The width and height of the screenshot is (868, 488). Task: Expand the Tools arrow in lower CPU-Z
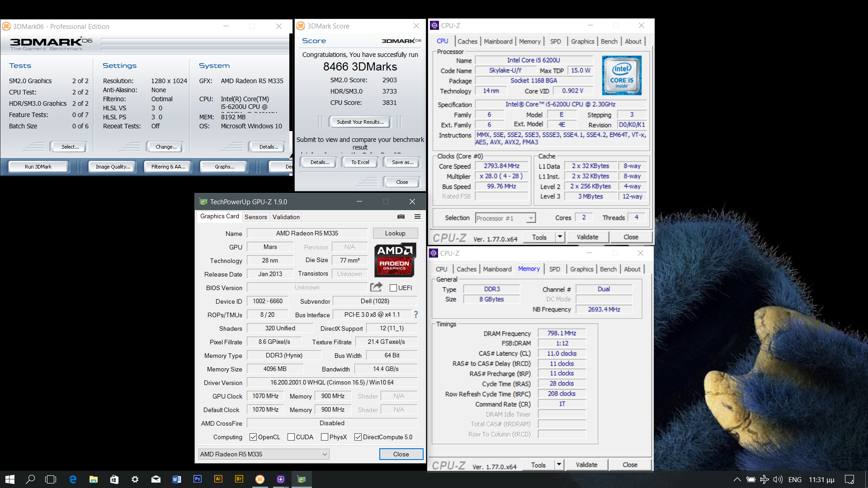click(559, 465)
